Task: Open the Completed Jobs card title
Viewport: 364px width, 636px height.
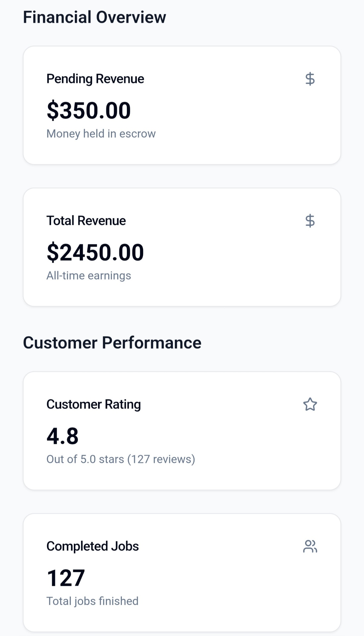Action: pos(93,546)
